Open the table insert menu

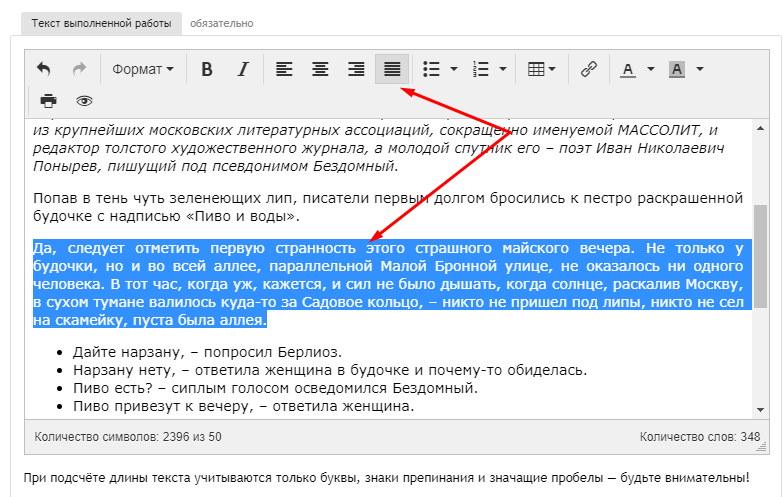[542, 69]
